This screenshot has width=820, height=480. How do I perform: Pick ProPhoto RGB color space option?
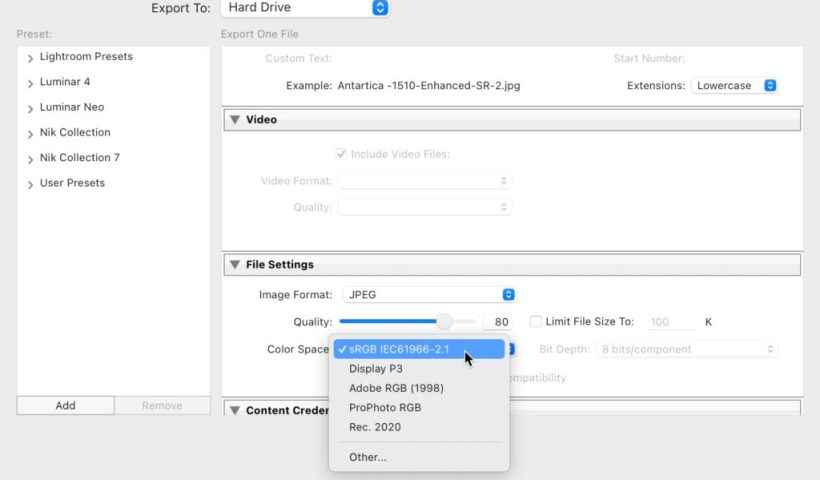[385, 408]
